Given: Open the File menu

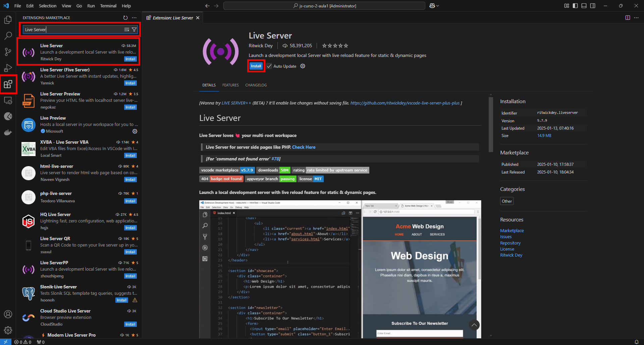Looking at the screenshot, I should [x=18, y=6].
